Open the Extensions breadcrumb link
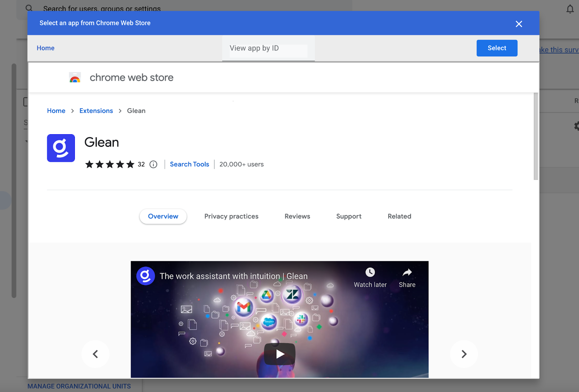The image size is (579, 392). (x=96, y=111)
